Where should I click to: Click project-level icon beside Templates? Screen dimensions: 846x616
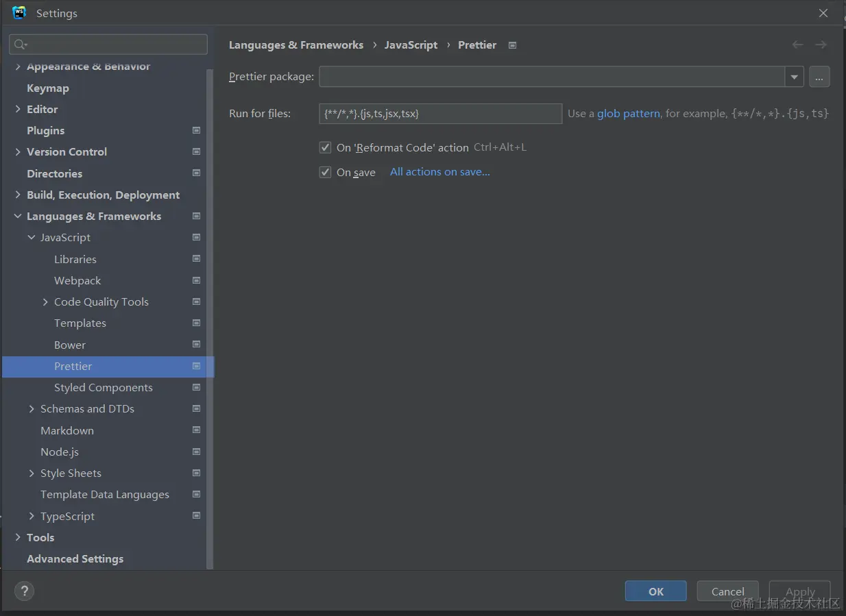[x=197, y=323]
